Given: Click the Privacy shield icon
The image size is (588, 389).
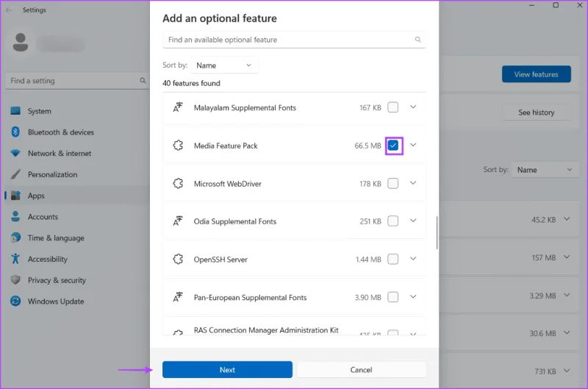Looking at the screenshot, I should coord(15,280).
